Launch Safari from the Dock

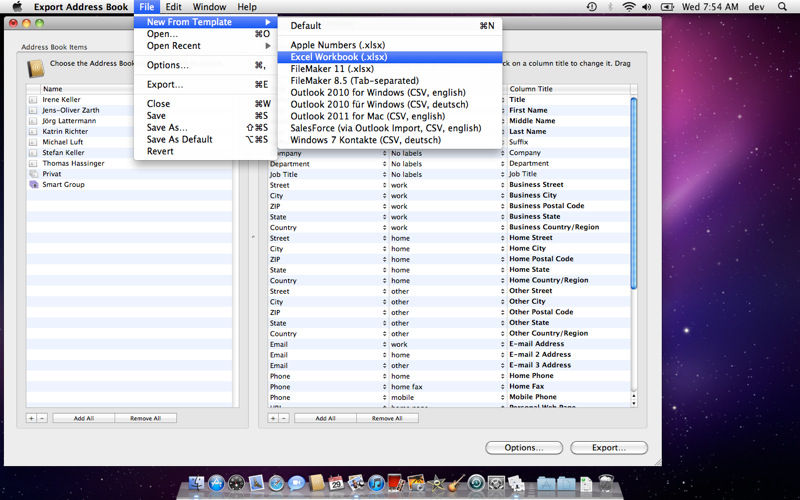coord(276,483)
